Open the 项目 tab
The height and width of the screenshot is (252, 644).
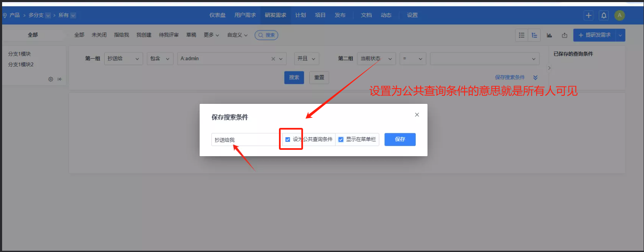320,15
